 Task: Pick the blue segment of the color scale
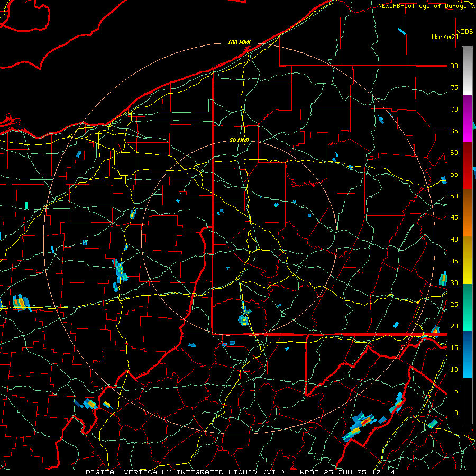pyautogui.click(x=467, y=354)
